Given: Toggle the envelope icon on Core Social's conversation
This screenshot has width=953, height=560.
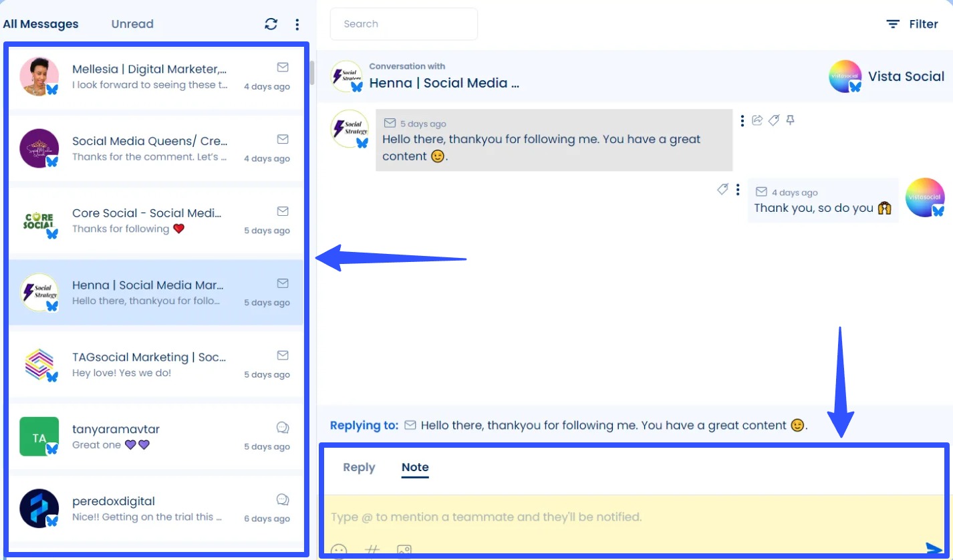Looking at the screenshot, I should (282, 211).
